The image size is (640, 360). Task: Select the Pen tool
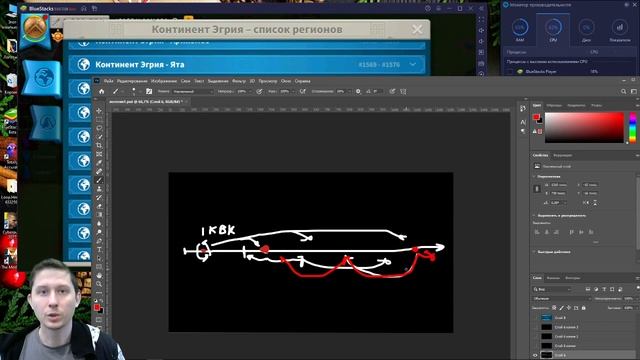(x=99, y=241)
